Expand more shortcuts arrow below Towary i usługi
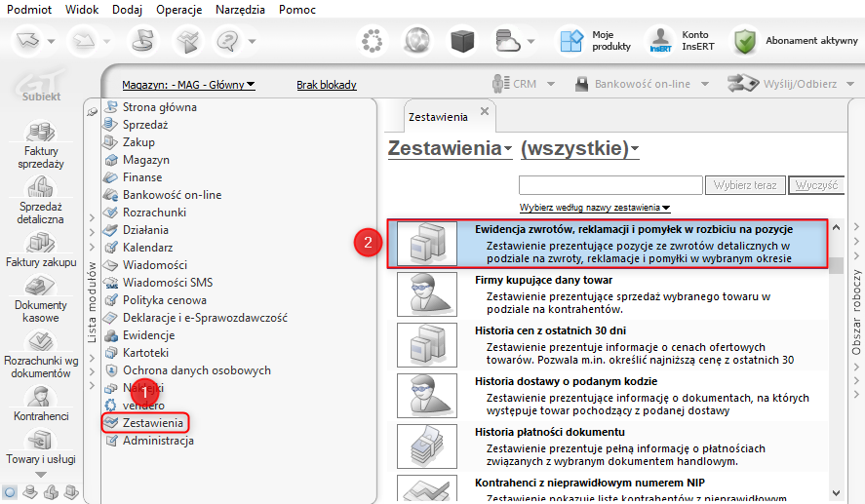This screenshot has height=504, width=865. [x=40, y=474]
